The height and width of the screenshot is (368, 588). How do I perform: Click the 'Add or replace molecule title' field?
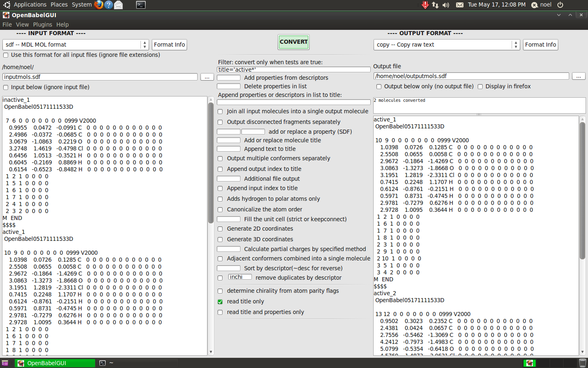(x=229, y=140)
